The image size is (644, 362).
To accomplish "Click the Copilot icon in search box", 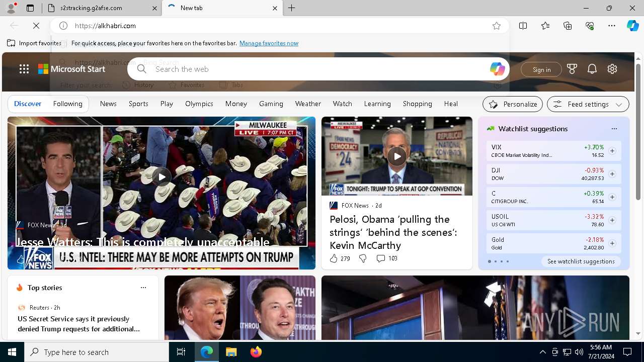I will click(497, 69).
